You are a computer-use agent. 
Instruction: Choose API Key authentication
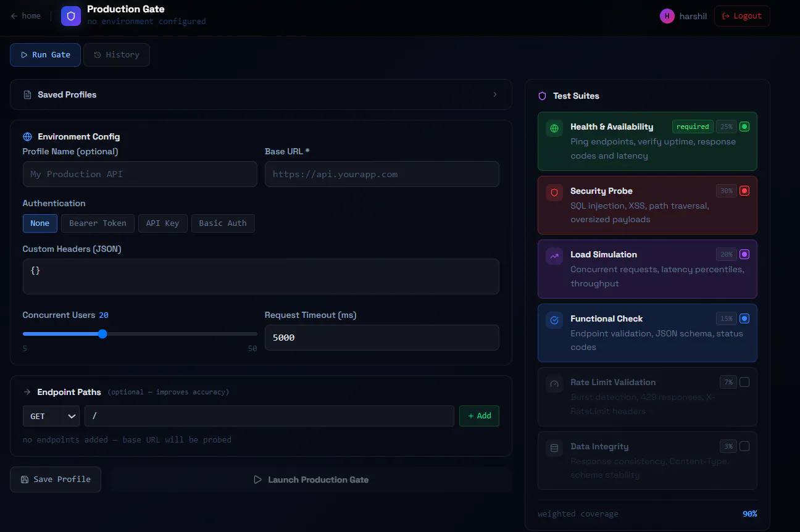[x=162, y=223]
